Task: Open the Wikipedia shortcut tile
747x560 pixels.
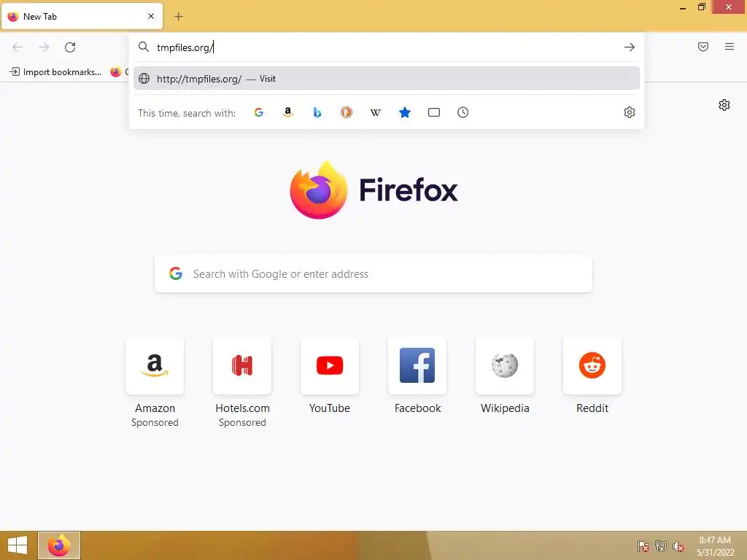Action: 505,366
